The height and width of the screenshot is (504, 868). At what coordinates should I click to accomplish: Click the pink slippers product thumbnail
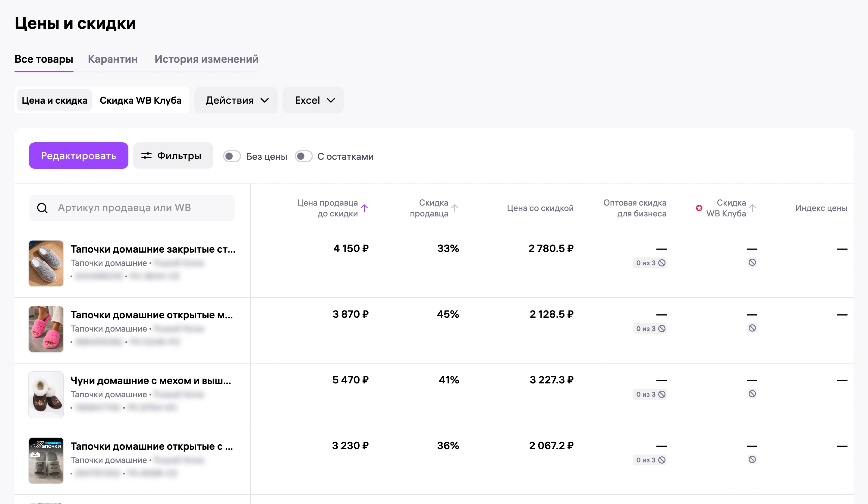[46, 329]
